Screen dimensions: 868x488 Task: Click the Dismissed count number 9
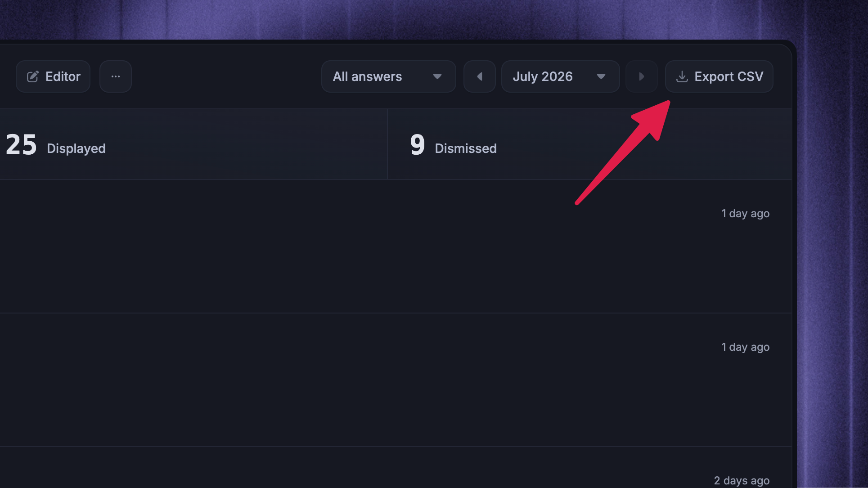(418, 145)
